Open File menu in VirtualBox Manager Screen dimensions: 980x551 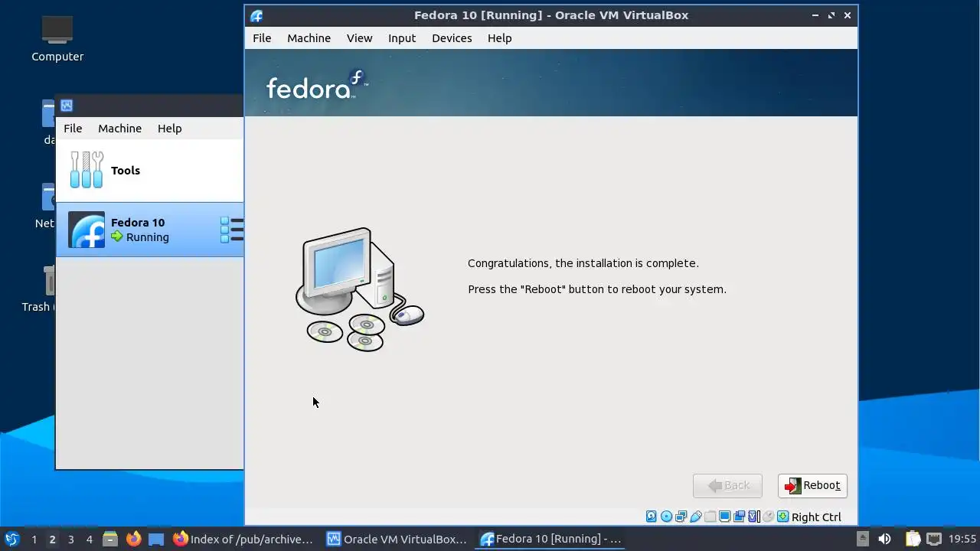[73, 129]
